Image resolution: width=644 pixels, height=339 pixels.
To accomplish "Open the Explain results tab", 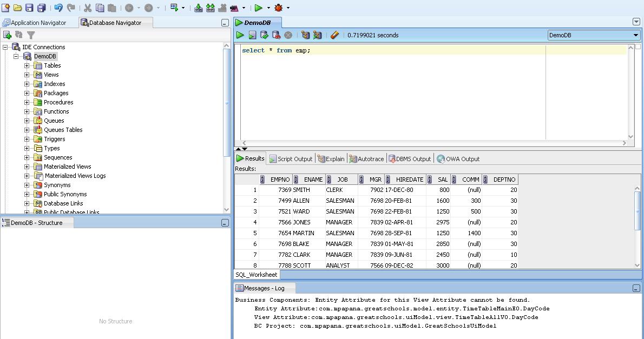I will 331,159.
